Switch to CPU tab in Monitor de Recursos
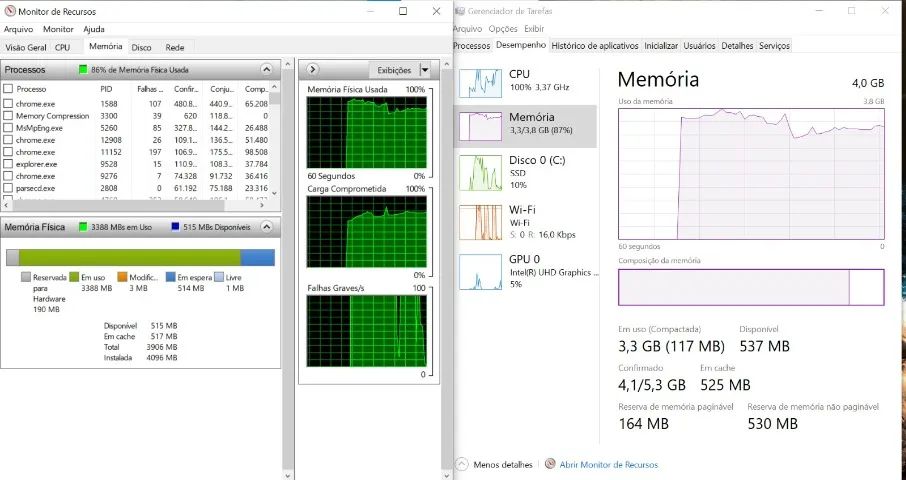Screen dimensions: 906x480 [x=62, y=47]
